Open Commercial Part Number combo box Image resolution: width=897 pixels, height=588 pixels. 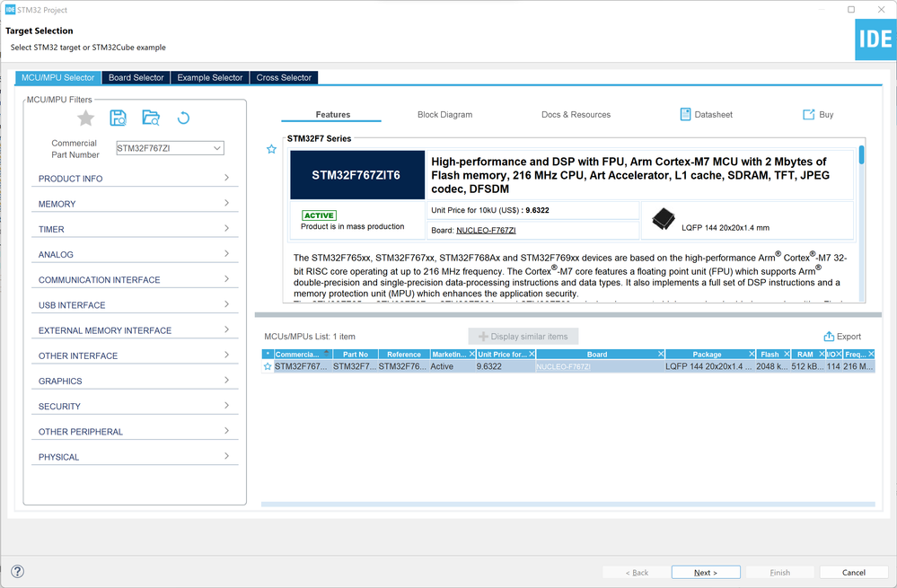tap(170, 148)
